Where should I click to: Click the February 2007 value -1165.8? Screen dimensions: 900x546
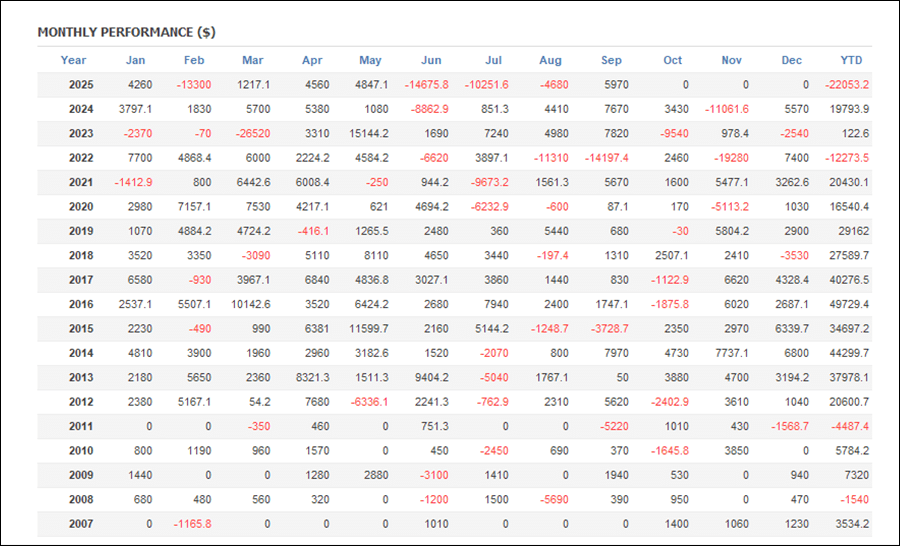(x=192, y=524)
